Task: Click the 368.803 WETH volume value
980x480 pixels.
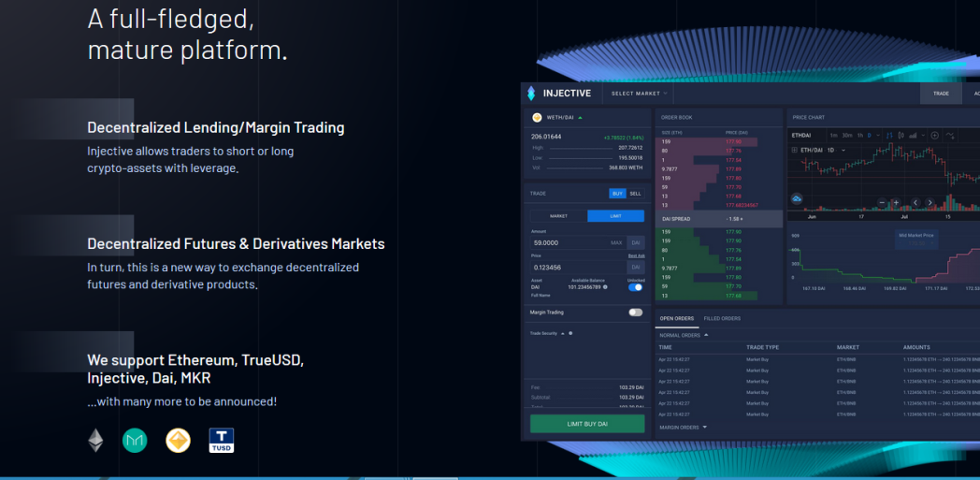Action: [x=627, y=167]
